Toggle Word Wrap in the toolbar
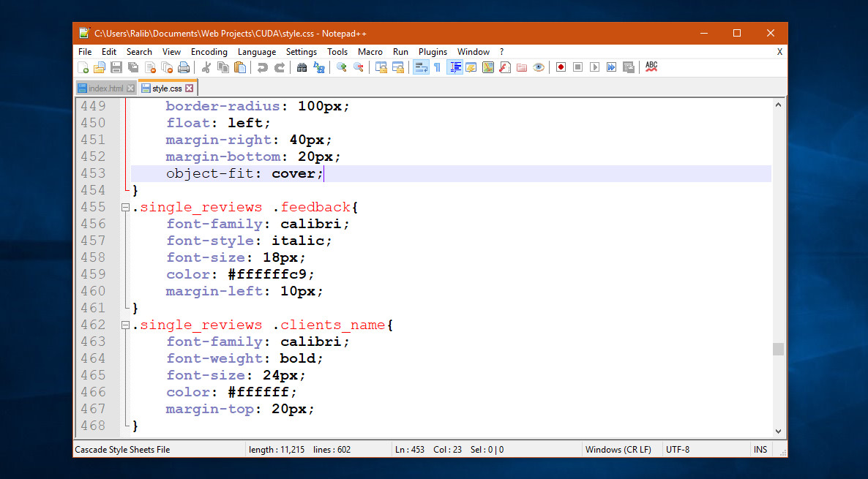 (421, 67)
